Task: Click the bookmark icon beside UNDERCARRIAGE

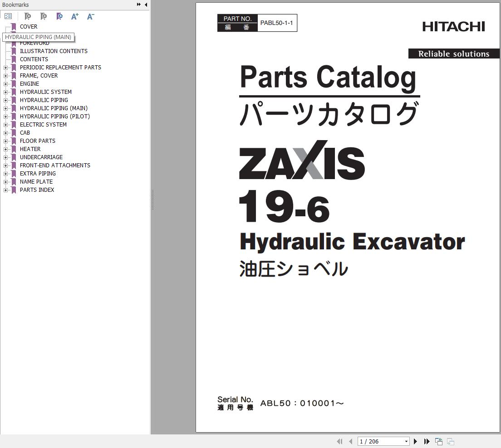Action: 14,157
